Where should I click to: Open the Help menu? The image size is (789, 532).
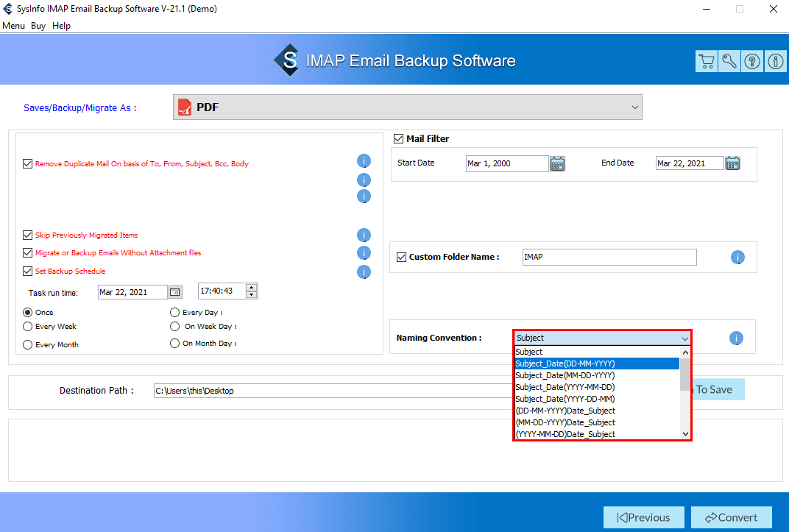(x=62, y=26)
